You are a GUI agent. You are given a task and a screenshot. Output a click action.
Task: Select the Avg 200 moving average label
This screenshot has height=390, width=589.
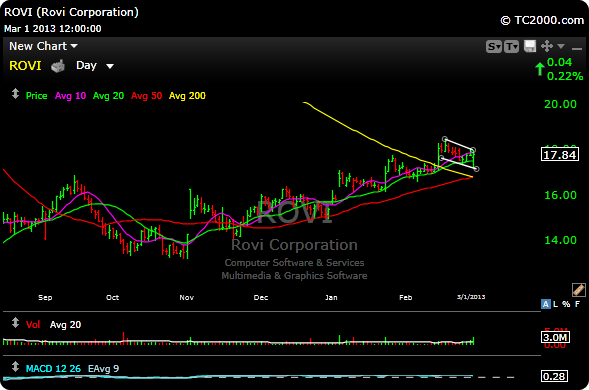tap(187, 96)
